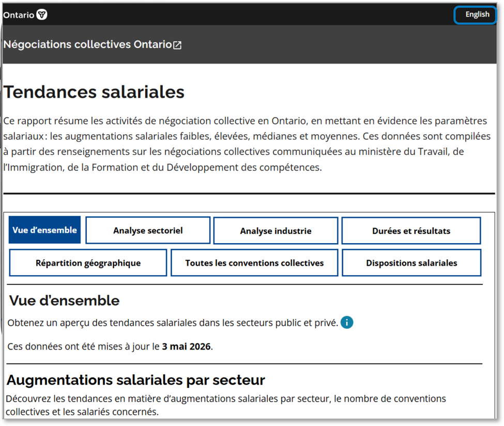
Task: Open the Répartition géographique tab
Action: tap(88, 263)
